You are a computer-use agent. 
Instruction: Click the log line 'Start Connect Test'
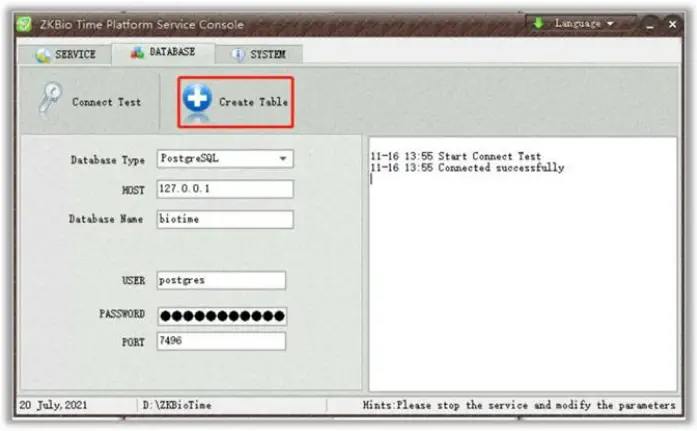click(x=456, y=156)
